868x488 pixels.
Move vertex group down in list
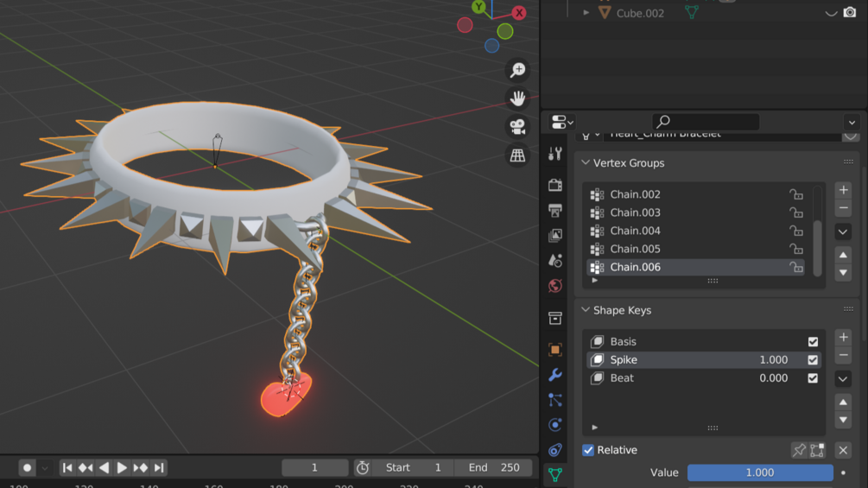click(x=843, y=273)
